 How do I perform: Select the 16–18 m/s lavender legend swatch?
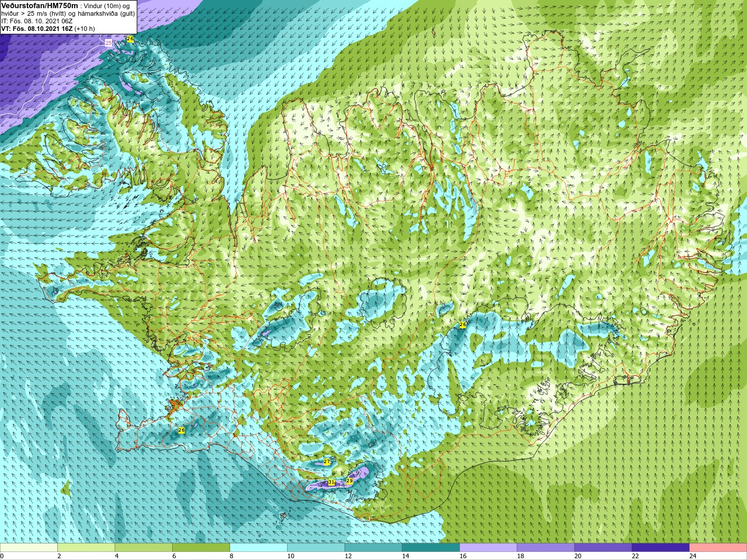(x=488, y=548)
